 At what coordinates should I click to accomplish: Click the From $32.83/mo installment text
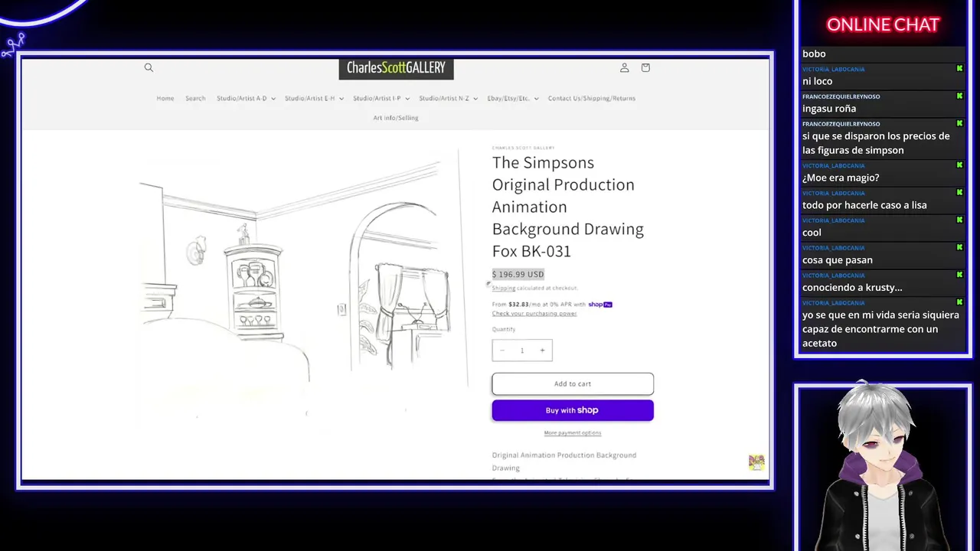539,305
